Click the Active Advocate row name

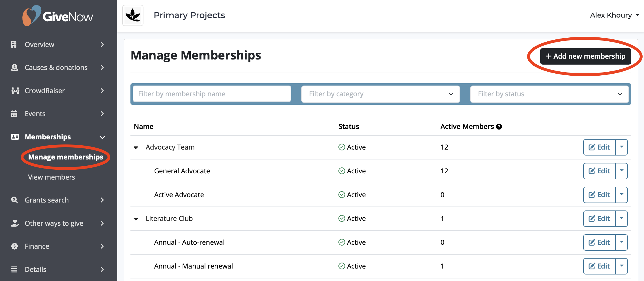point(179,195)
